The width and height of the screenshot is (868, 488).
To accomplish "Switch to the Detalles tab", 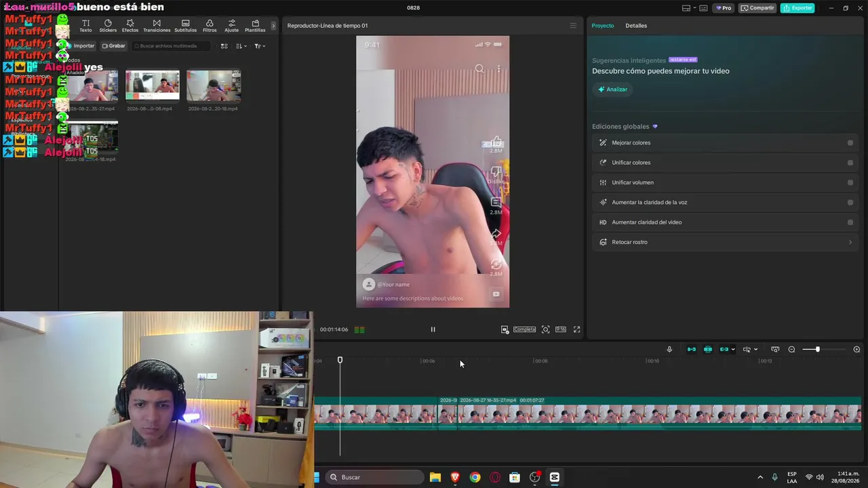I will pos(636,26).
